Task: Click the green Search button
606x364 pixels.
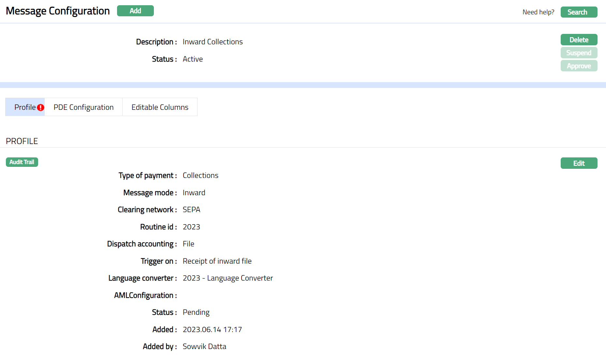Action: click(579, 12)
